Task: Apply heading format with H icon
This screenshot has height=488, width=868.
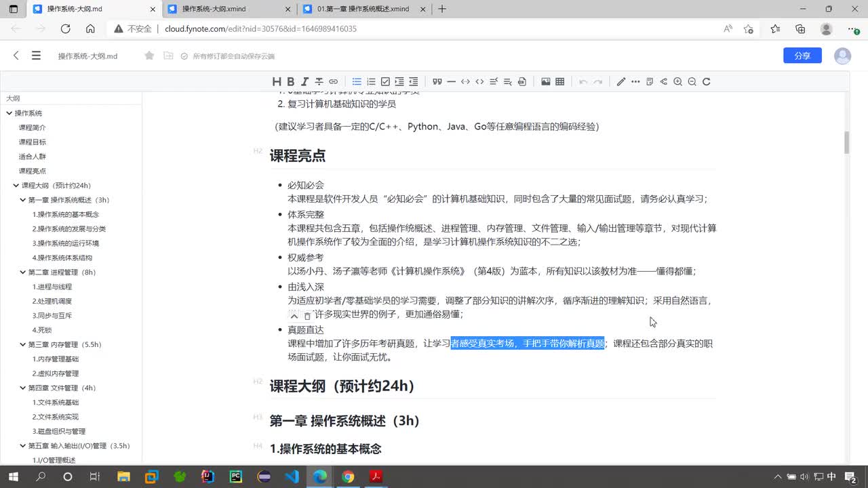Action: click(277, 81)
